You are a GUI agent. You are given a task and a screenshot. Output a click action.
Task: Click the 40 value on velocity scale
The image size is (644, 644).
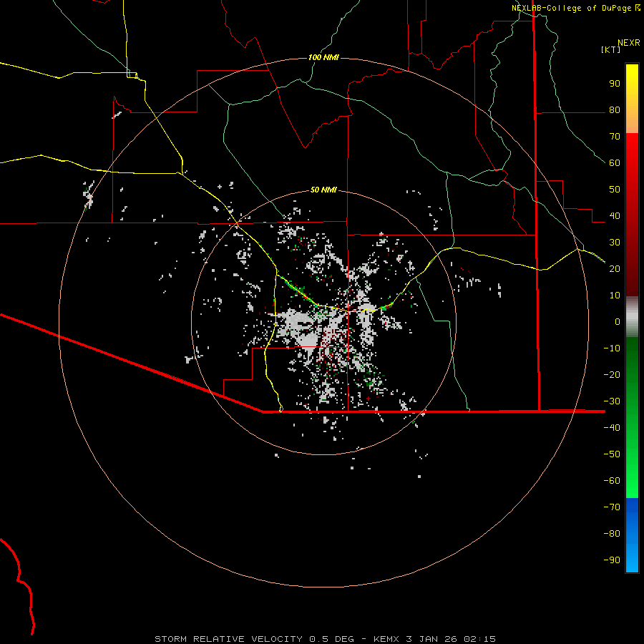(x=615, y=215)
